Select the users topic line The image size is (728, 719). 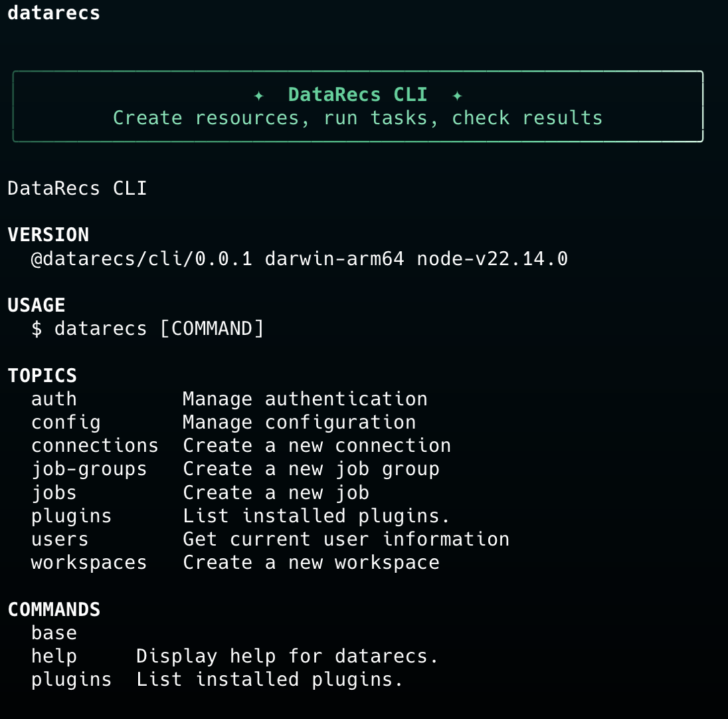coord(59,539)
